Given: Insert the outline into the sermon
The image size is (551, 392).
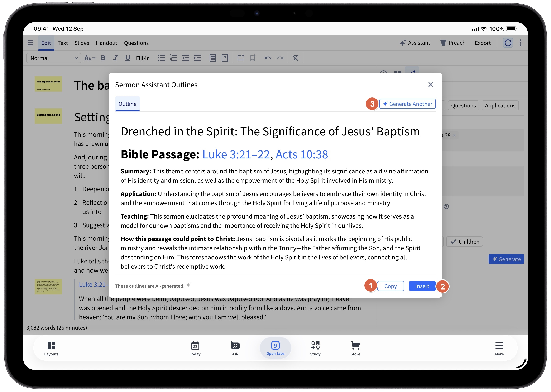Looking at the screenshot, I should tap(422, 286).
